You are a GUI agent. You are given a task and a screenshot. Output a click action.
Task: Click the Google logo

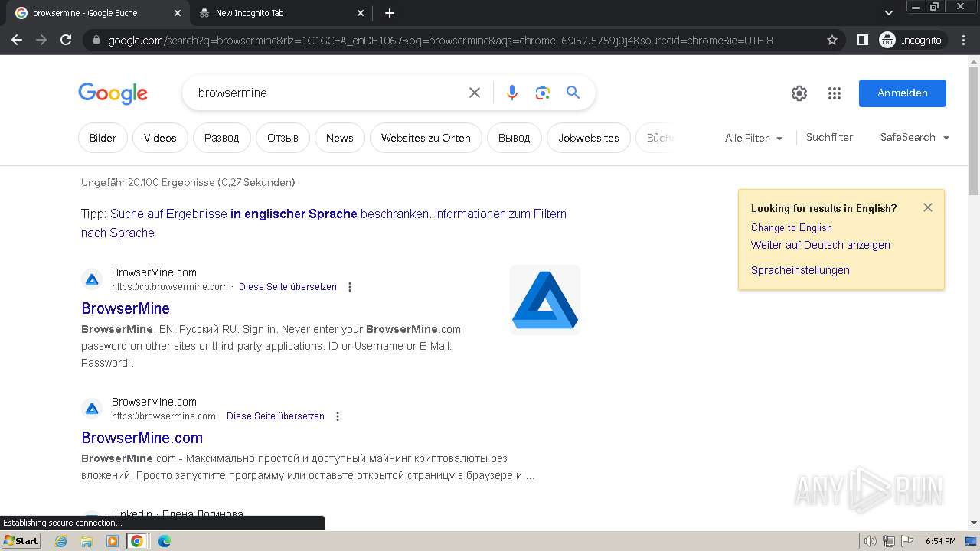point(113,93)
